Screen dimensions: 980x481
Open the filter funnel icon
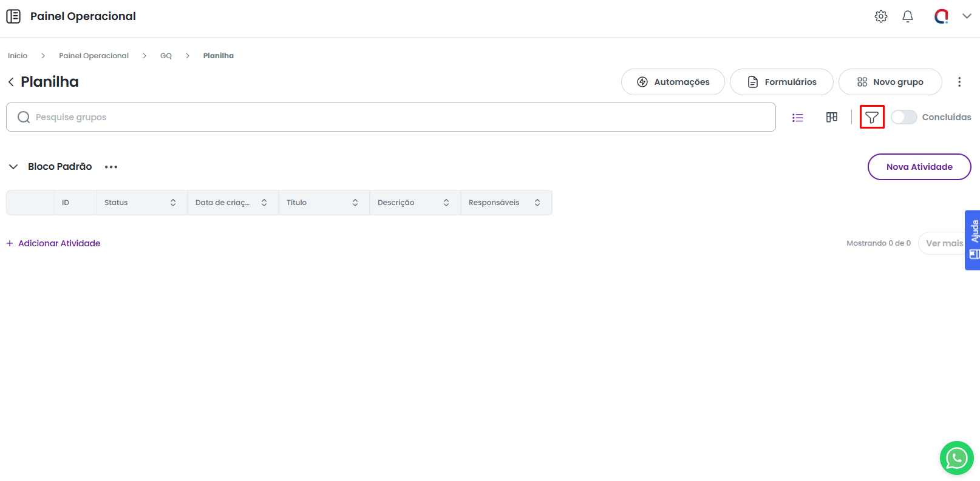(x=872, y=117)
